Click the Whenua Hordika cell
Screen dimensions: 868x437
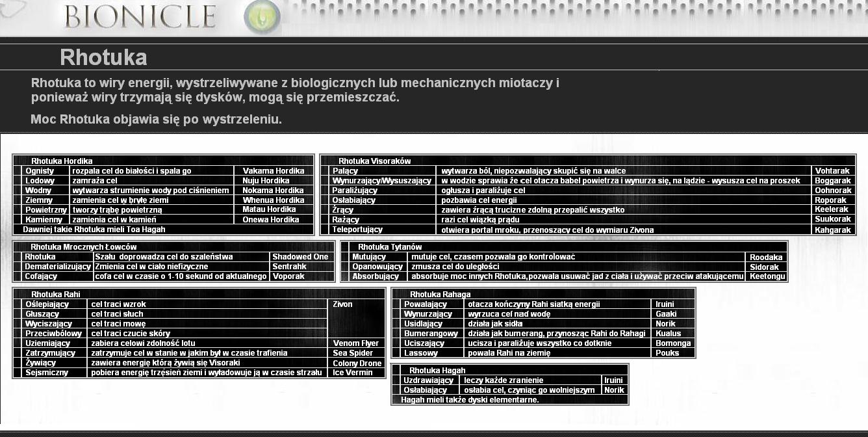click(x=274, y=200)
